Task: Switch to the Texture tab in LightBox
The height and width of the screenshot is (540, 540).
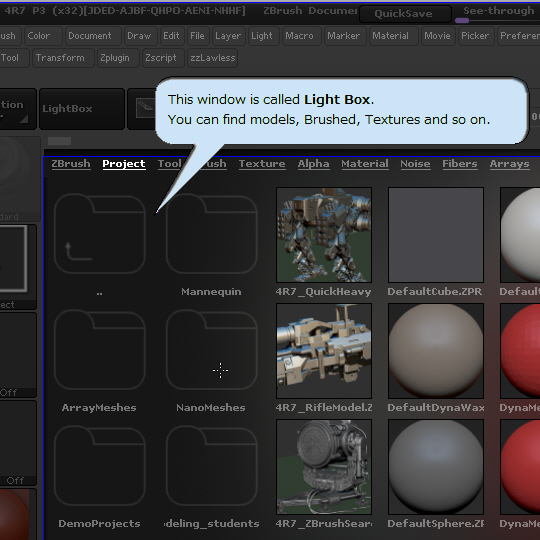Action: coord(262,164)
